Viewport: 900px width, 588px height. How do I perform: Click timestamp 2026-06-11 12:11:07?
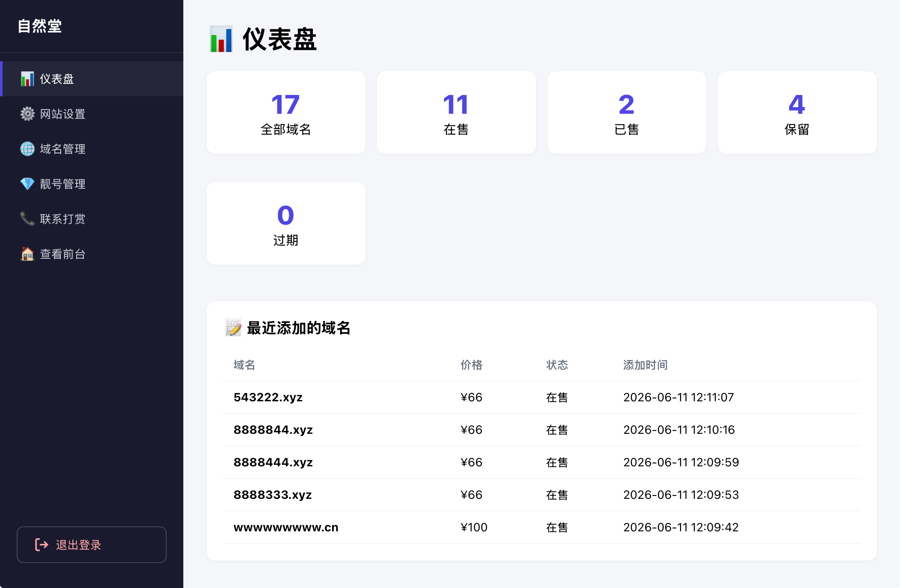[x=678, y=398]
